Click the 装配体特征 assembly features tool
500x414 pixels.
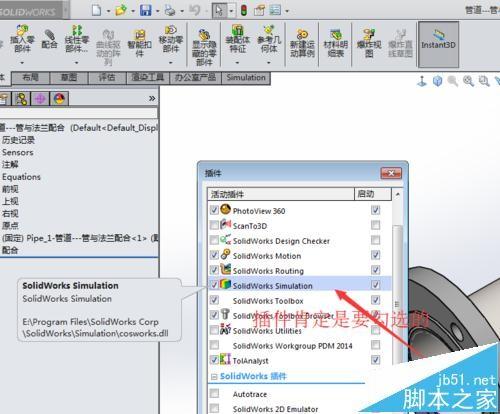[237, 39]
